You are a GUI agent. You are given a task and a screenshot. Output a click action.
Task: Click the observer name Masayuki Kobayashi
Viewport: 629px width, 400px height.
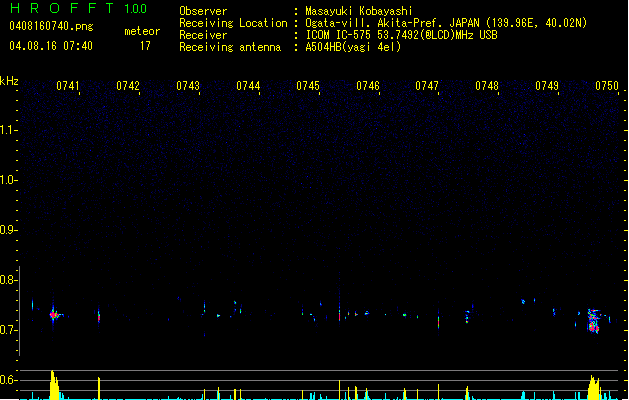click(359, 11)
